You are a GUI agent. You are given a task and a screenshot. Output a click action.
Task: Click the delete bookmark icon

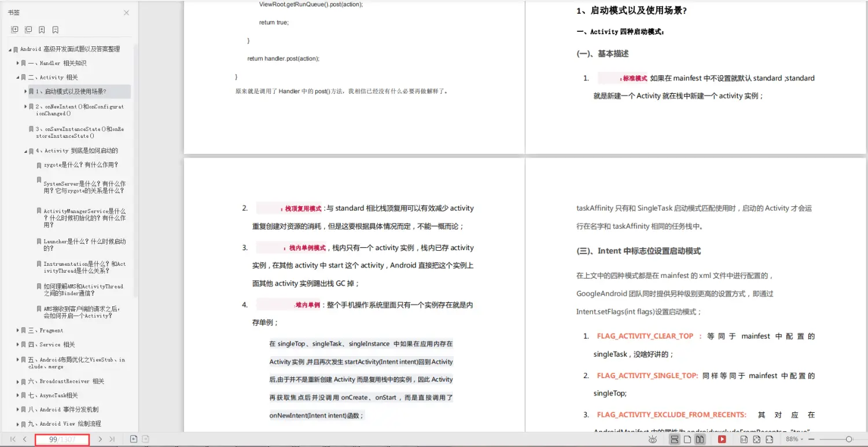pyautogui.click(x=56, y=30)
